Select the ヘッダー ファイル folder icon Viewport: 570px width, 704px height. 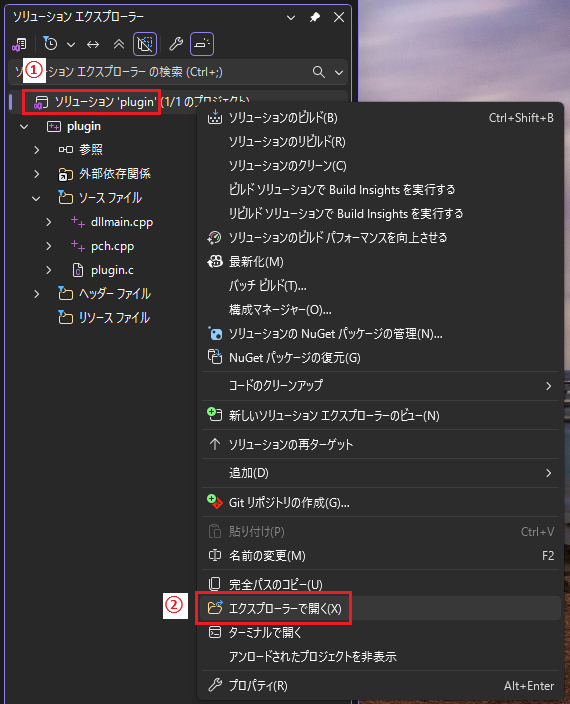pos(66,294)
